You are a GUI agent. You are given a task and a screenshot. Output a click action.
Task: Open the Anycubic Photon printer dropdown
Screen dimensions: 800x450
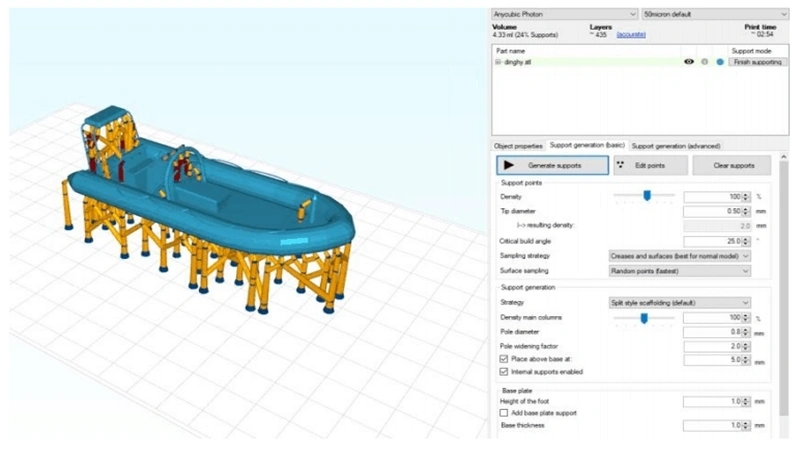coord(564,14)
